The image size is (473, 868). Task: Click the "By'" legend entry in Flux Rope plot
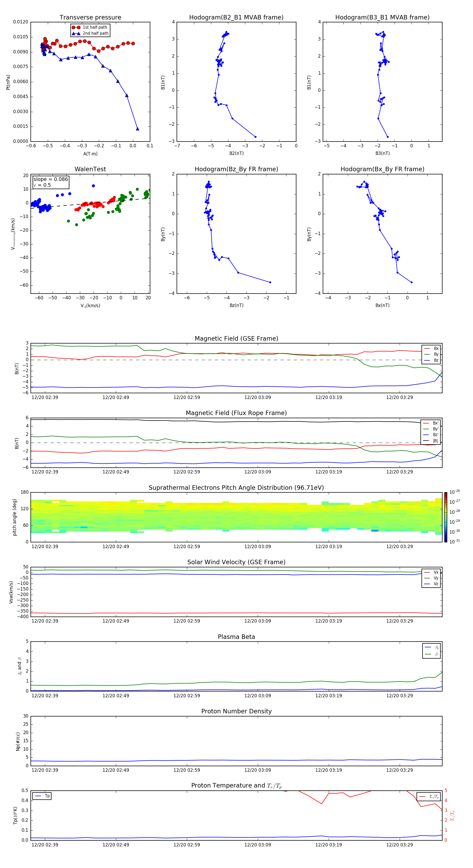(431, 429)
